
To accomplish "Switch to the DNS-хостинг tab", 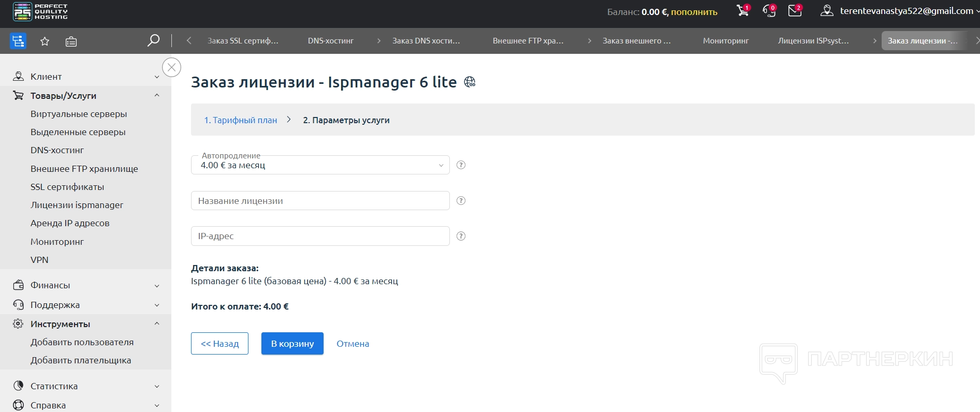I will pyautogui.click(x=330, y=41).
